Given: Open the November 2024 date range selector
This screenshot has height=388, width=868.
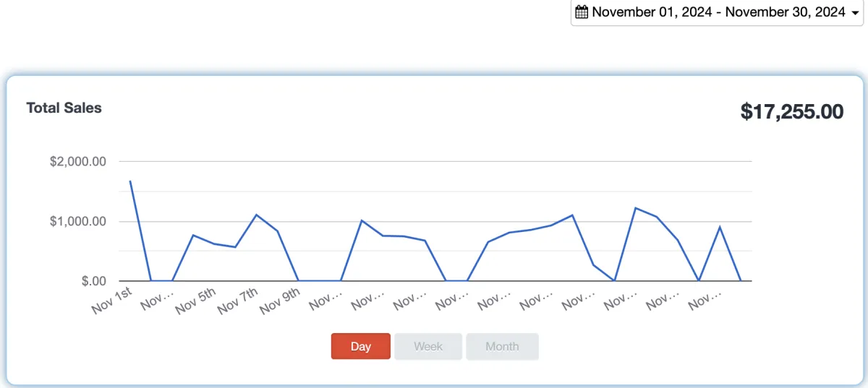Looking at the screenshot, I should pos(718,12).
